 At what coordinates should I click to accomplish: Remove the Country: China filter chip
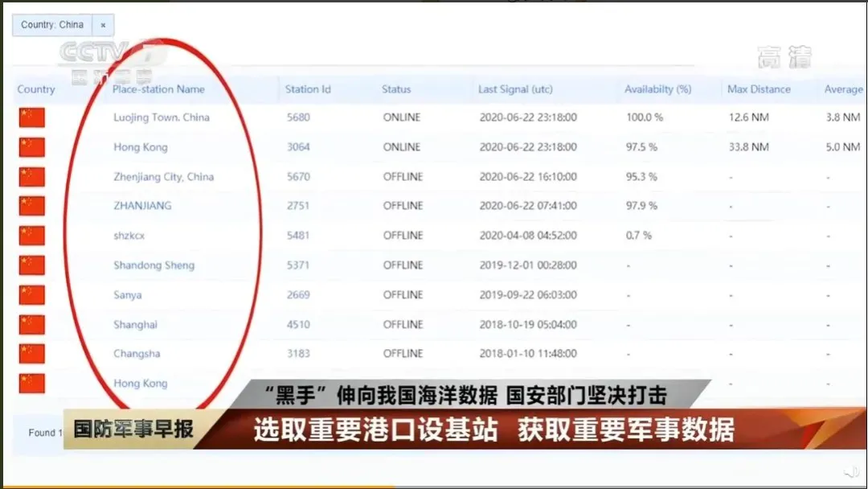click(103, 25)
